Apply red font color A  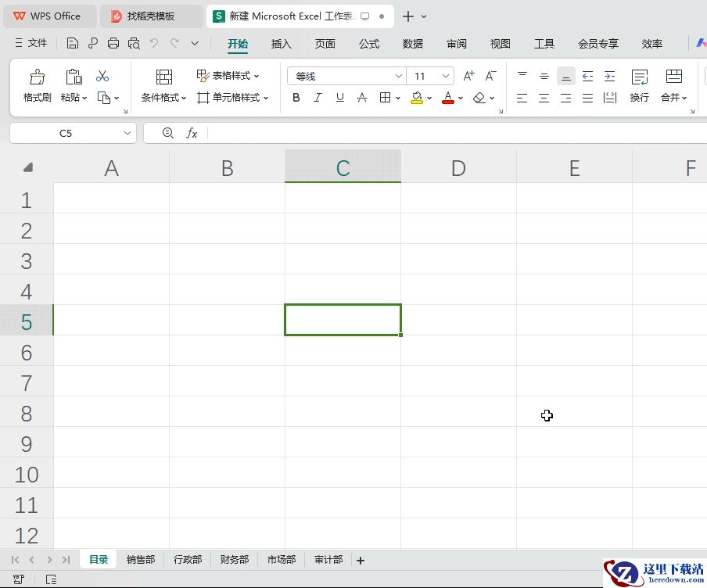coord(447,98)
